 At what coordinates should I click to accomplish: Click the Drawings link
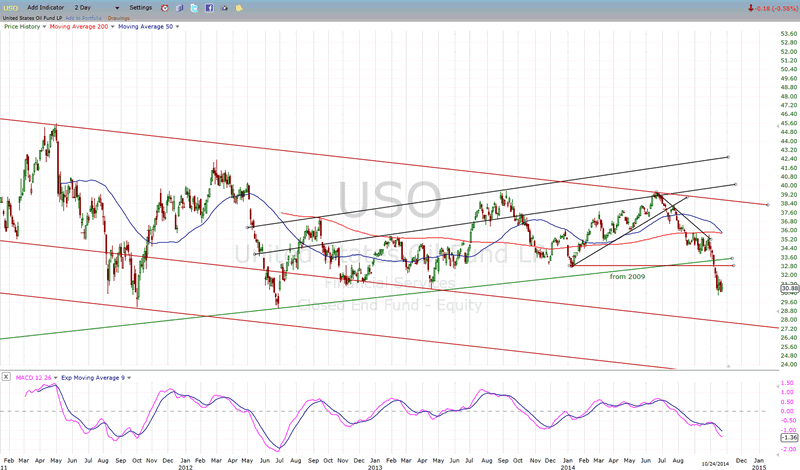click(x=118, y=18)
